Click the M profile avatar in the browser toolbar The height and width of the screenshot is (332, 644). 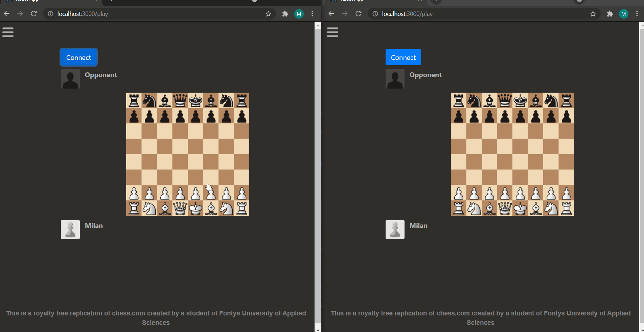[x=299, y=14]
